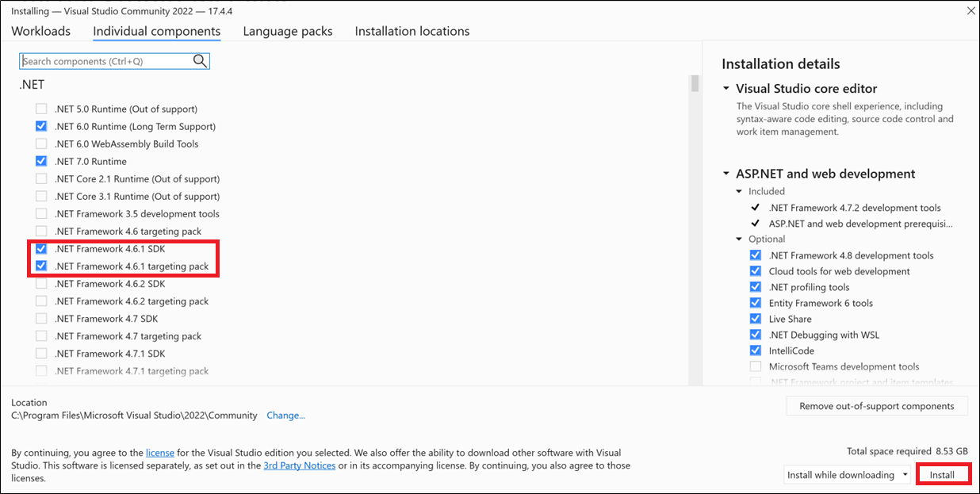Click .NET Framework 4.7.2 development tools text
The image size is (980, 494).
pyautogui.click(x=855, y=208)
